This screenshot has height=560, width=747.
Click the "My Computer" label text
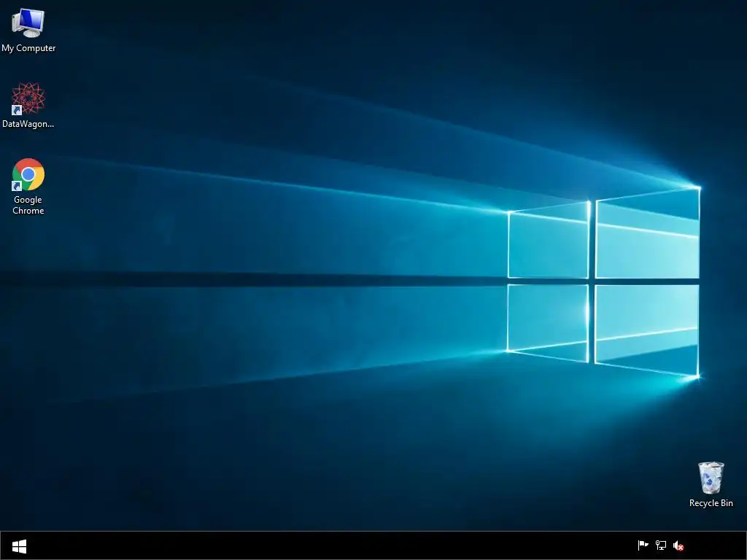click(28, 48)
